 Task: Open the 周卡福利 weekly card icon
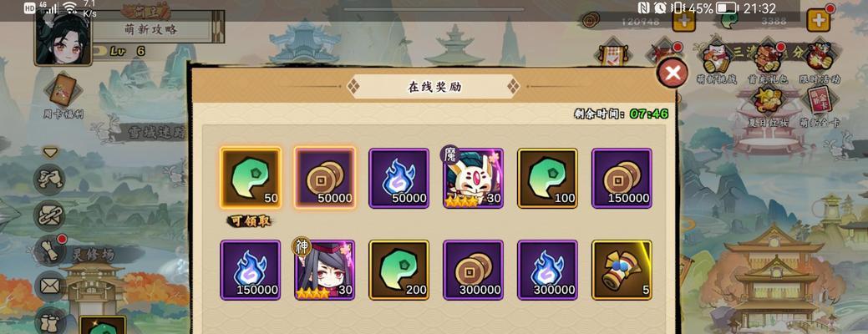point(63,97)
